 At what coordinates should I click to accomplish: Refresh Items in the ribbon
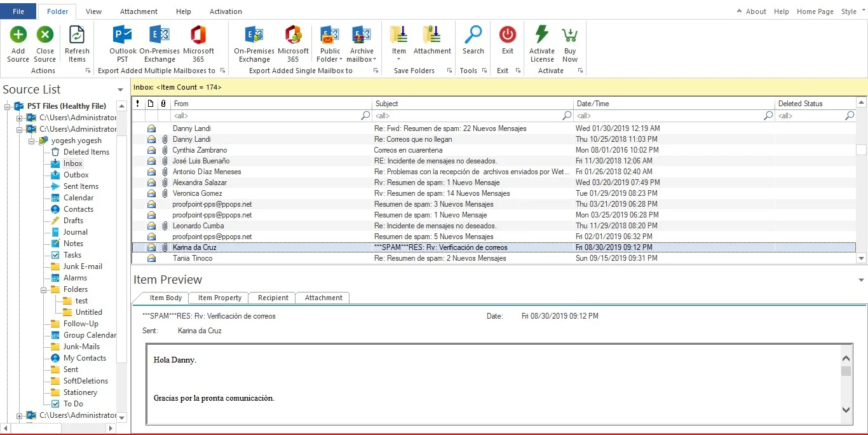click(77, 43)
